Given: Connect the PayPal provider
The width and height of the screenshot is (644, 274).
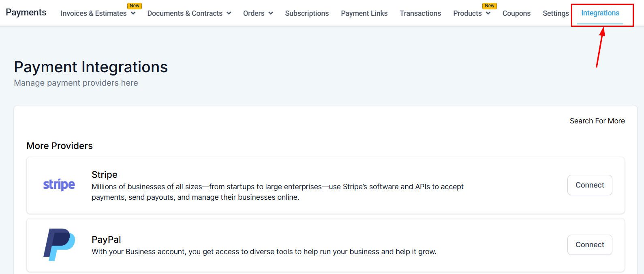Looking at the screenshot, I should (590, 245).
